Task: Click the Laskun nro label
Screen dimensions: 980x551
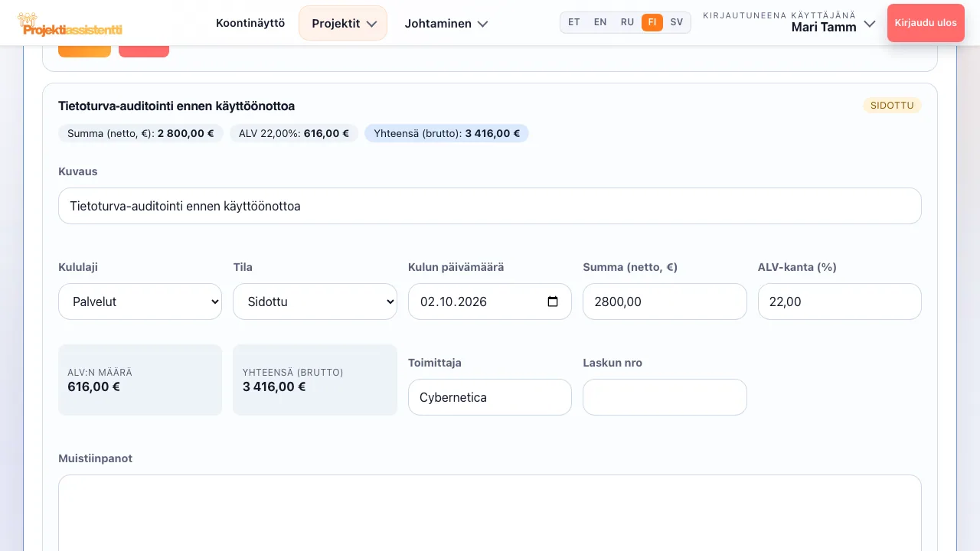Action: (612, 363)
